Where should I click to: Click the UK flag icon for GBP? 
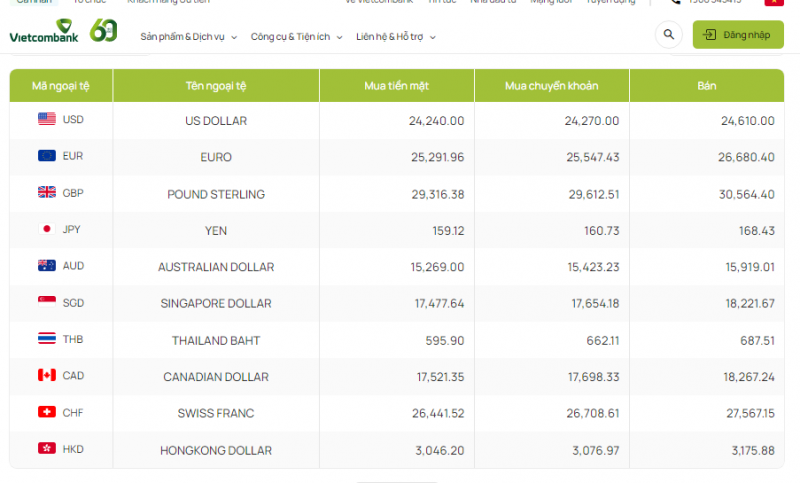tap(47, 192)
